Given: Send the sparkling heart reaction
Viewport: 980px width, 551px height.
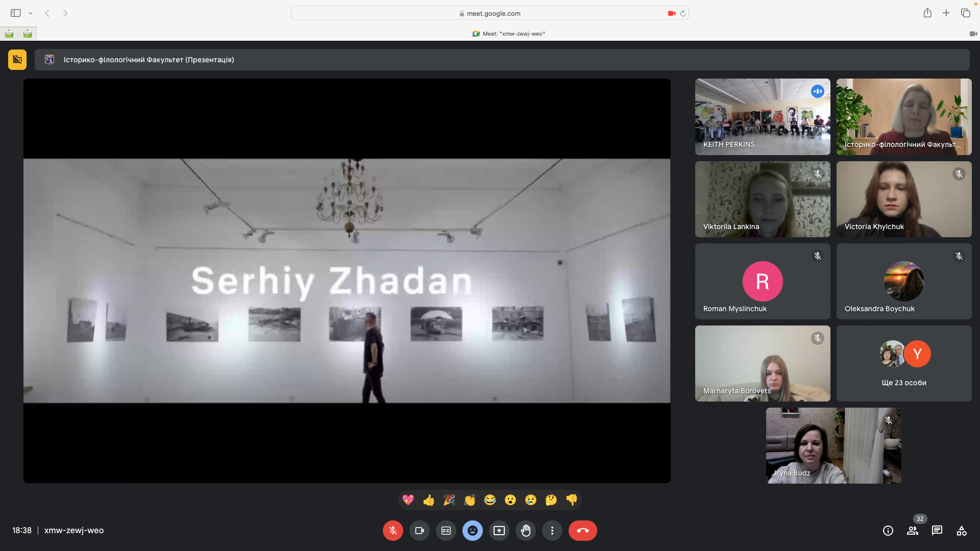Looking at the screenshot, I should pos(408,500).
